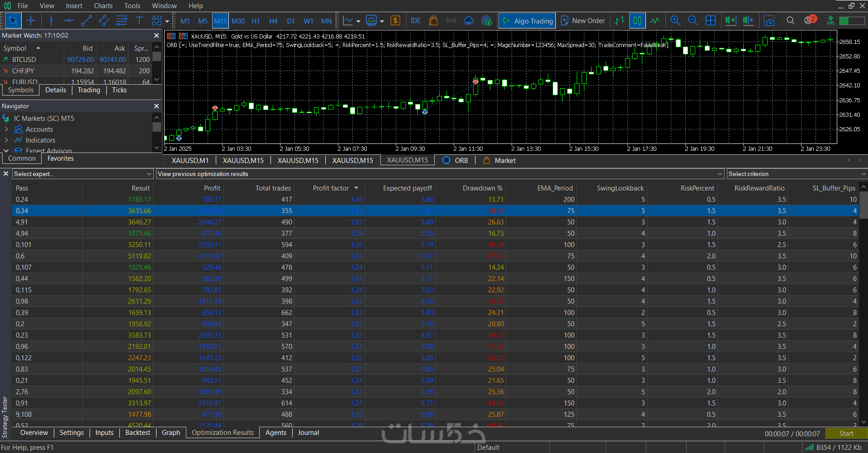Open the trading signals icon
The image size is (868, 453).
click(x=451, y=21)
